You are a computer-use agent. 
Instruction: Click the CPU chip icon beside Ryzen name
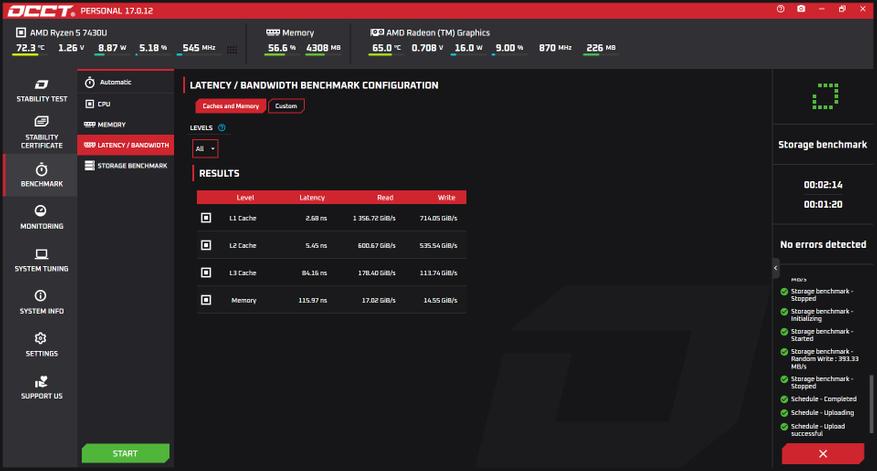pos(21,32)
